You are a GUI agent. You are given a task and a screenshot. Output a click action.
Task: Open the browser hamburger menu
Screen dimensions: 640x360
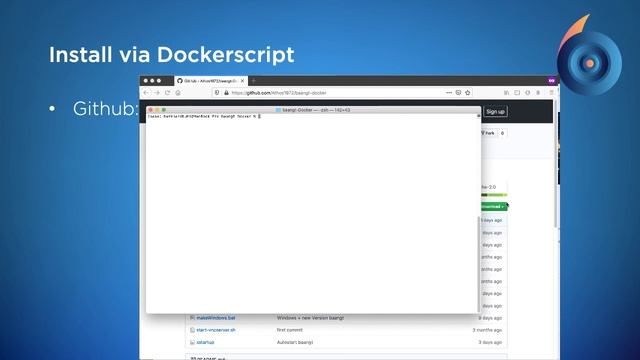coord(551,93)
